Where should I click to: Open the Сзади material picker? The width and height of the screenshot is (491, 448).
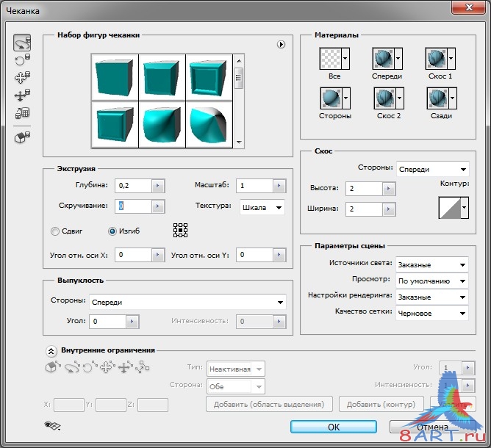coord(442,98)
